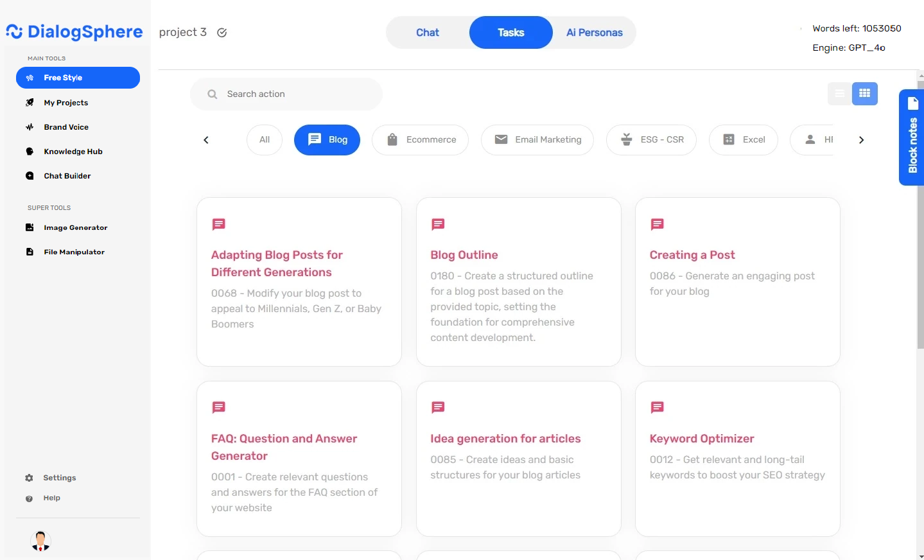924x560 pixels.
Task: Click the DialogSphere logo
Action: click(74, 31)
